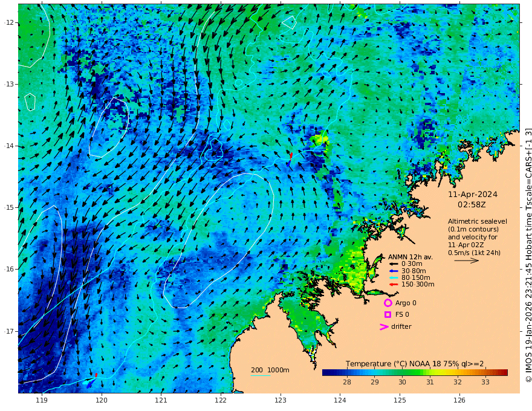Image resolution: width=532 pixels, height=411 pixels.
Task: Click the '150-300m' depth label
Action: [x=418, y=285]
